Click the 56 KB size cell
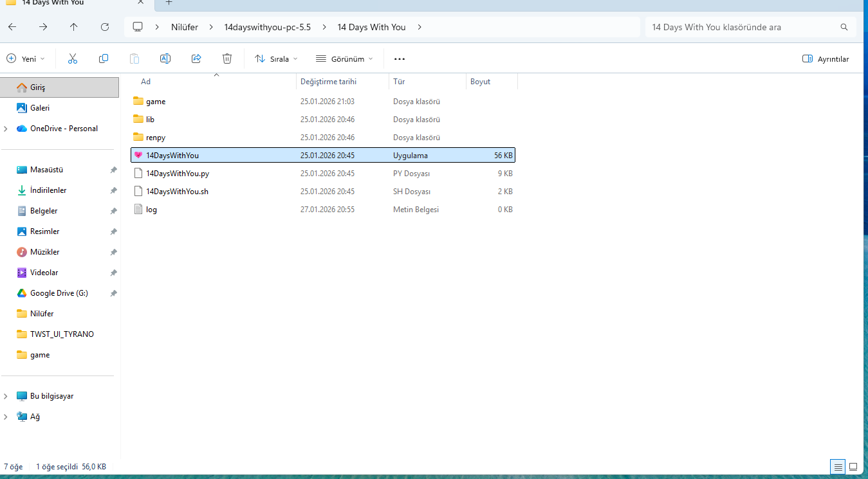This screenshot has height=479, width=868. (503, 156)
